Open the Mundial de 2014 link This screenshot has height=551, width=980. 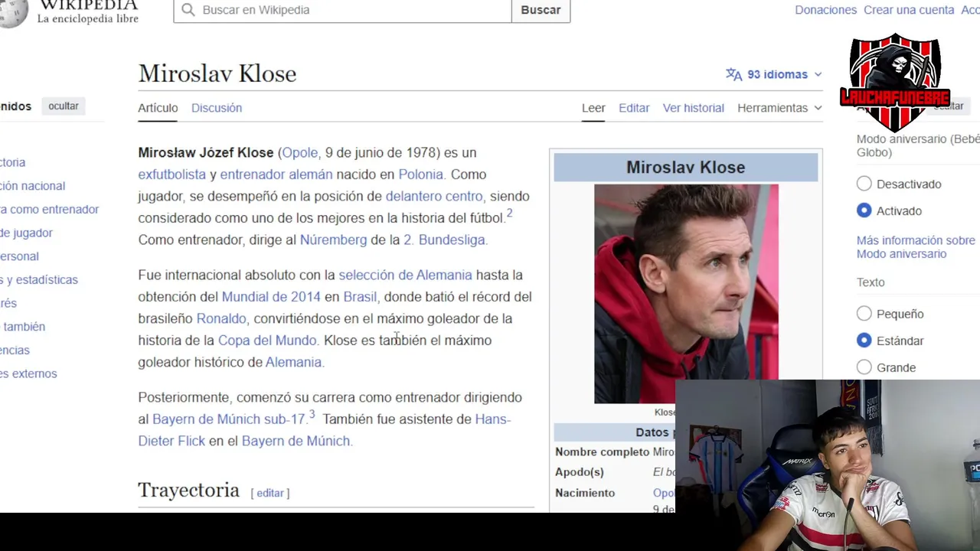point(271,297)
